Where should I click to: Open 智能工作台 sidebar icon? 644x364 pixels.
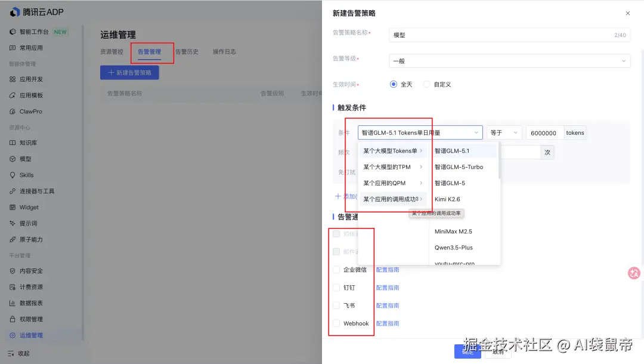pyautogui.click(x=13, y=32)
